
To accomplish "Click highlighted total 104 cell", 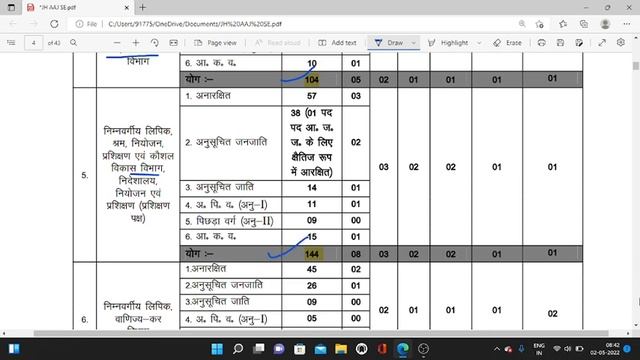I will point(312,80).
